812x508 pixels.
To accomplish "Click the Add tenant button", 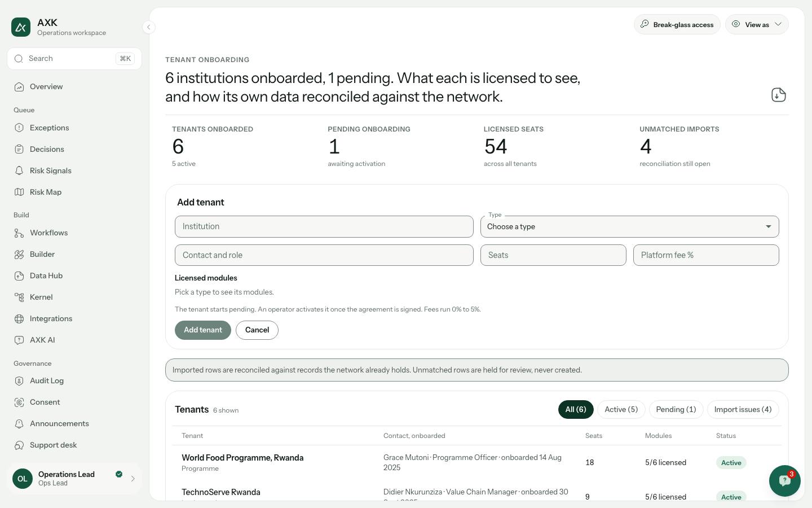I will 203,330.
